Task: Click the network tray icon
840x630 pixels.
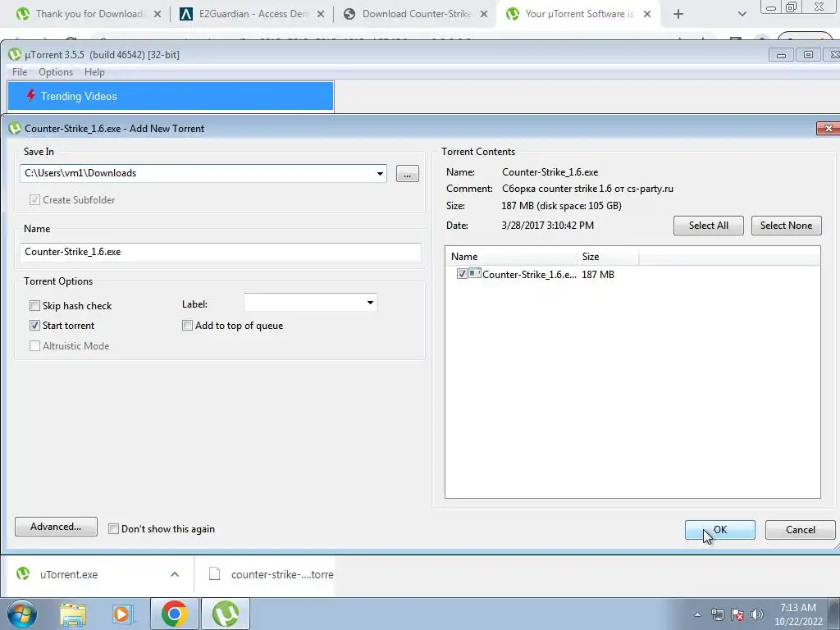Action: pyautogui.click(x=717, y=614)
